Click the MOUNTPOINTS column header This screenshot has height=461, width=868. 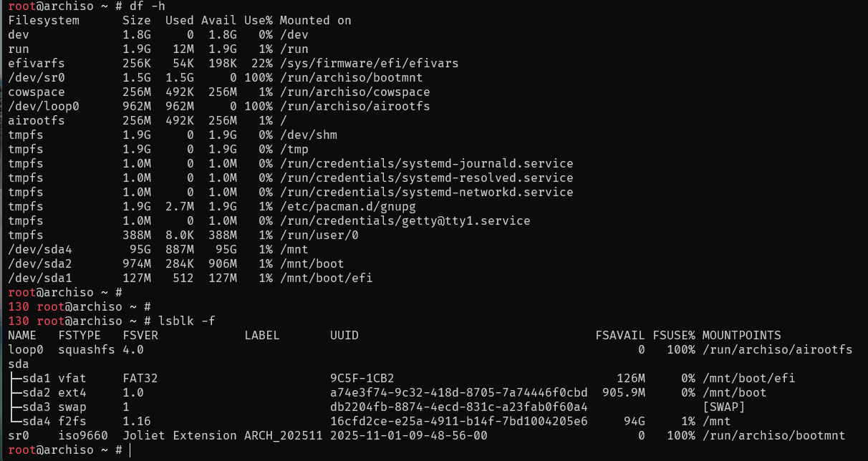tap(741, 335)
